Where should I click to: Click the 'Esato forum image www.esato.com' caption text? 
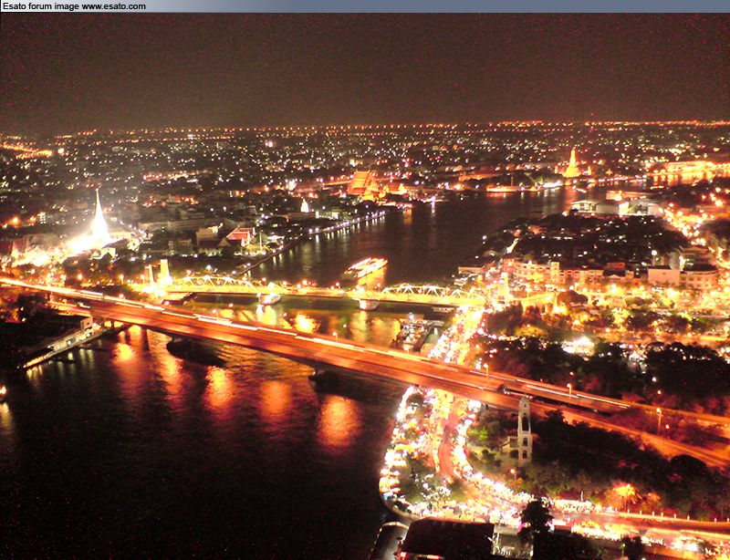coord(74,6)
